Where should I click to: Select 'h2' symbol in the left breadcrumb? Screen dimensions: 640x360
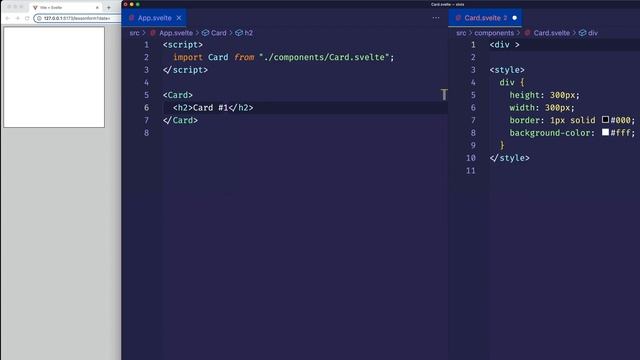tap(249, 33)
